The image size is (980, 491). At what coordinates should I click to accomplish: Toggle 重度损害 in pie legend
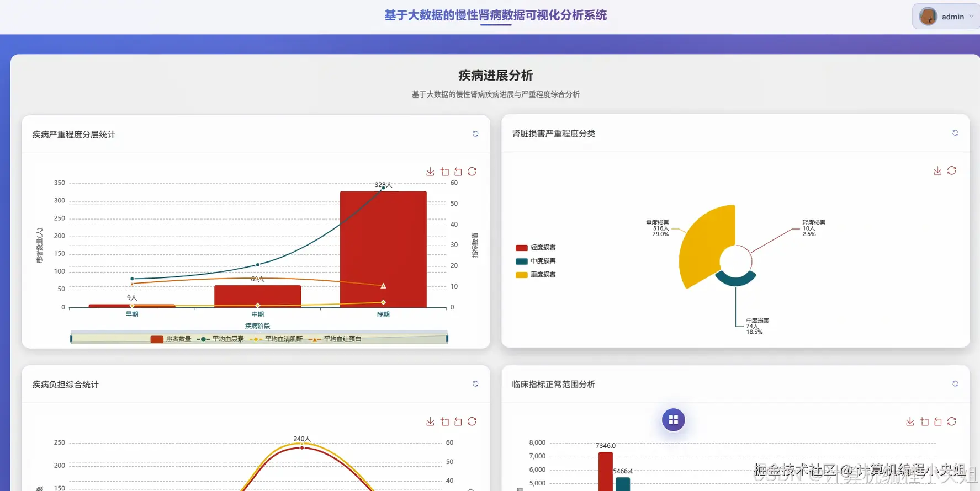coord(536,275)
